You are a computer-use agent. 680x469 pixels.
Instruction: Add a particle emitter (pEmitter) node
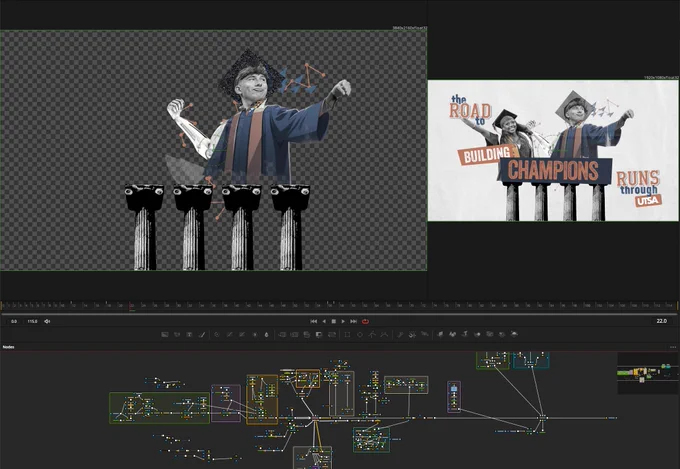(x=400, y=335)
